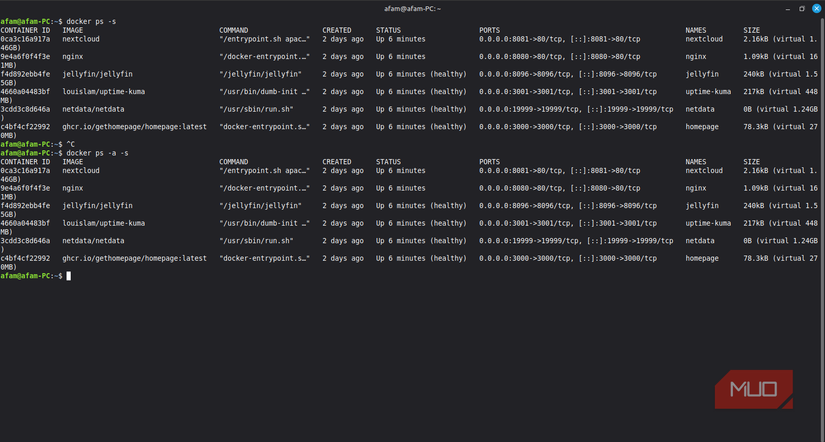The height and width of the screenshot is (442, 825).
Task: Select ID 3cdd3c8d646a in docker ps -a -s listing
Action: click(25, 240)
